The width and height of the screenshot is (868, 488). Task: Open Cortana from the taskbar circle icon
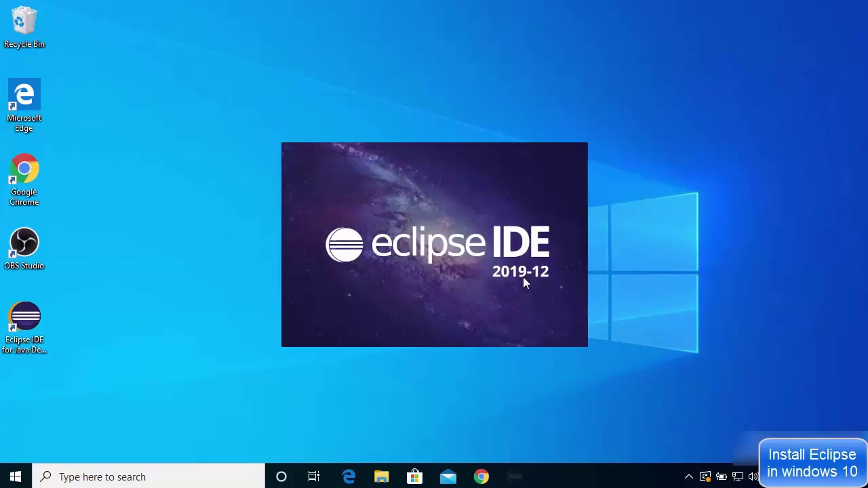[x=281, y=476]
